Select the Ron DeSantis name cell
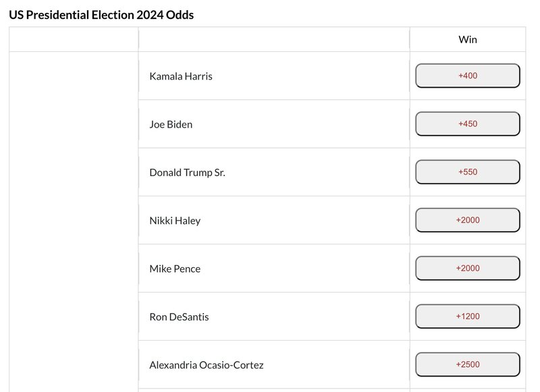Screen dimensions: 540x392 (x=274, y=316)
